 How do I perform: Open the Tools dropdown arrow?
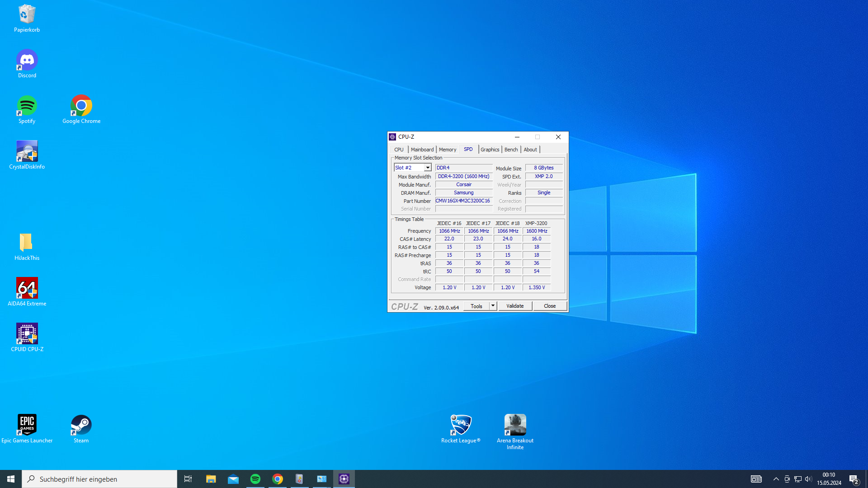(x=493, y=306)
